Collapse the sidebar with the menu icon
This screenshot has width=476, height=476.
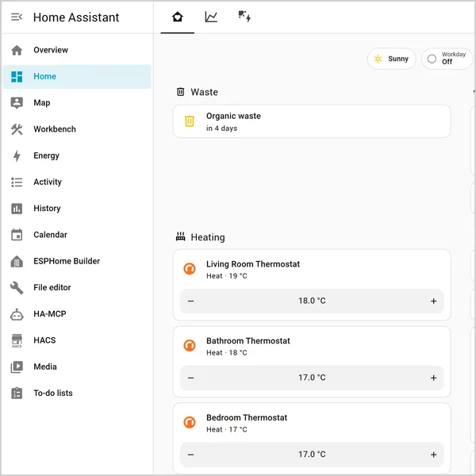pos(17,17)
